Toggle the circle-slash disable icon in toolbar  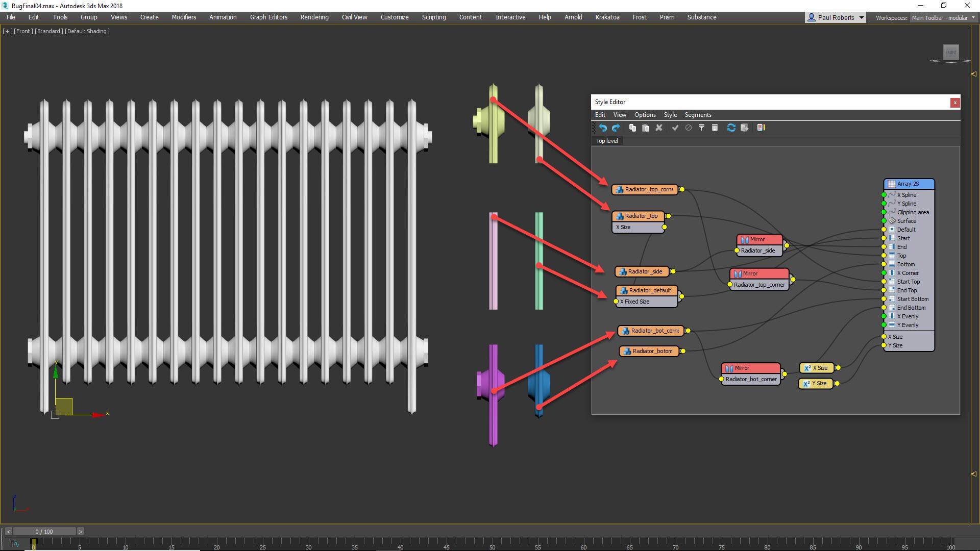tap(688, 128)
